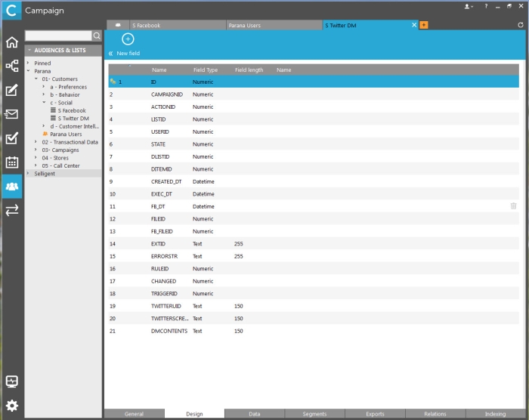
Task: Open the system monitor icon
Action: tap(12, 381)
